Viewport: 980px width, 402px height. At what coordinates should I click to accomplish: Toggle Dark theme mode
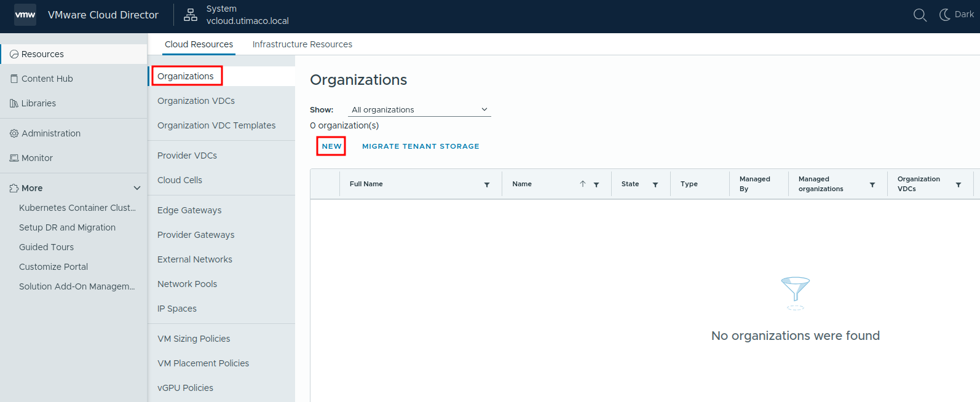(957, 15)
